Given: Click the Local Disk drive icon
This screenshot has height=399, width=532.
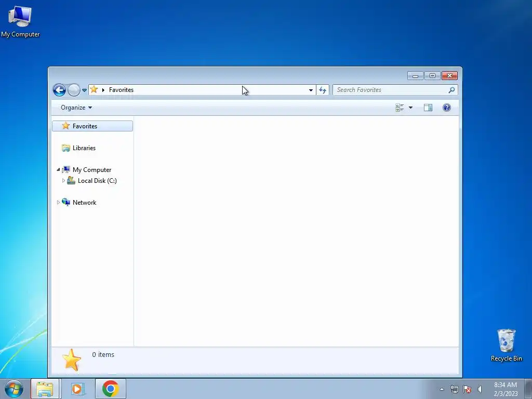Looking at the screenshot, I should click(71, 180).
